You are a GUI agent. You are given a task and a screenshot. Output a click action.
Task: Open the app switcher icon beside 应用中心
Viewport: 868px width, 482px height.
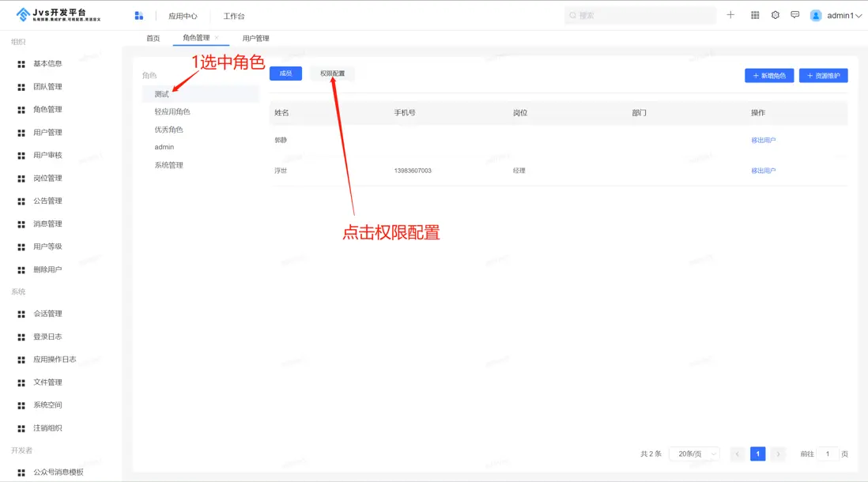click(x=139, y=16)
